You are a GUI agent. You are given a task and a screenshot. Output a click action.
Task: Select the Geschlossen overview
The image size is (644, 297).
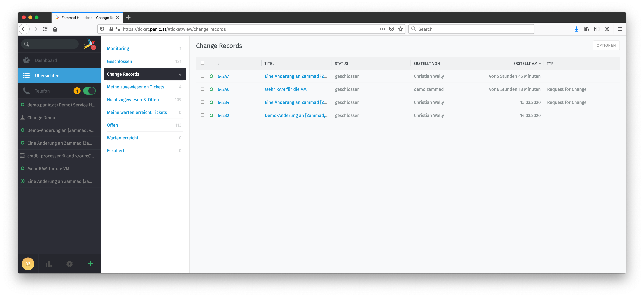click(120, 61)
